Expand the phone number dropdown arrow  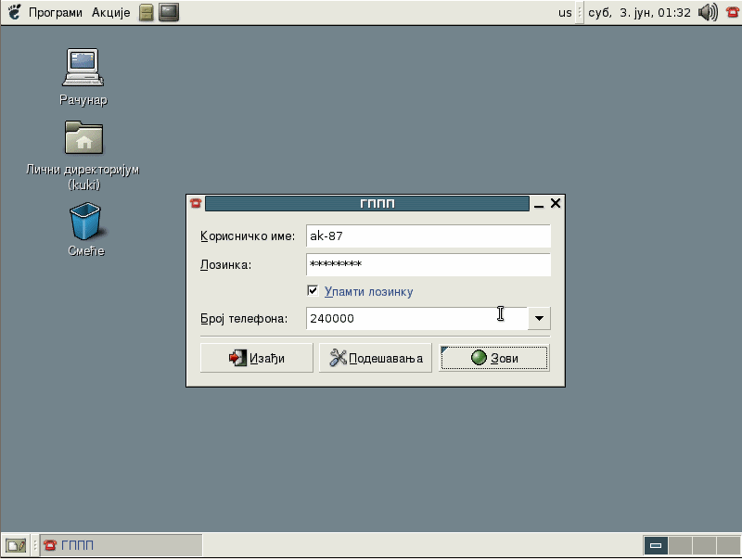(x=539, y=318)
